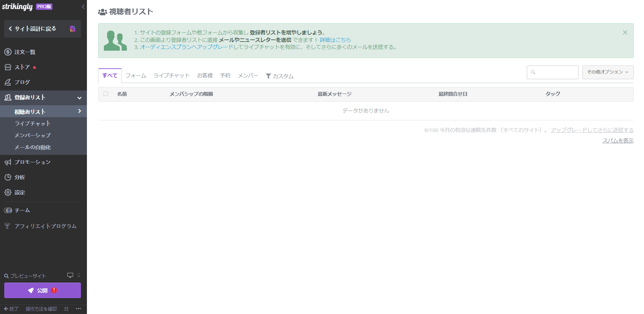This screenshot has height=314, width=644.
Task: Switch to the フォーム tab
Action: point(136,76)
